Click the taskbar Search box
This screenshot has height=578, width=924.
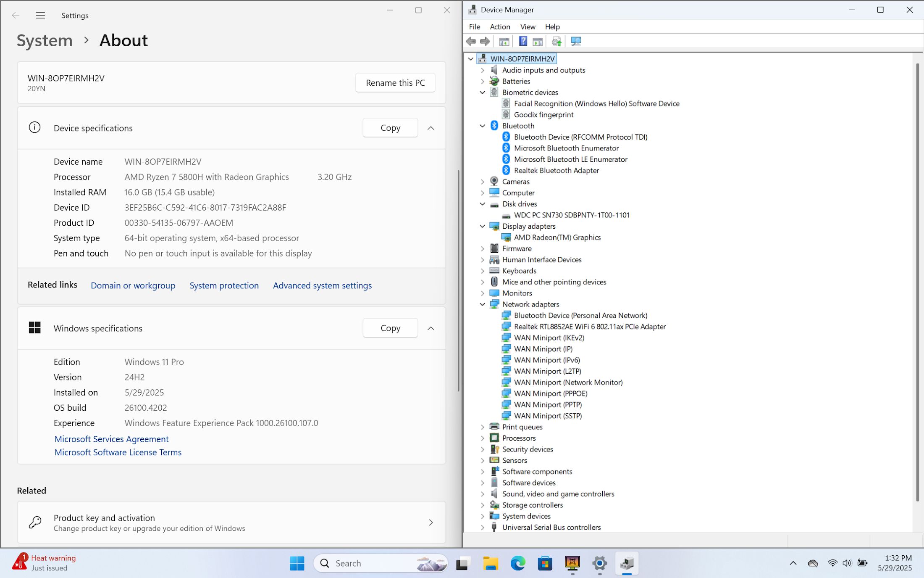pyautogui.click(x=381, y=563)
